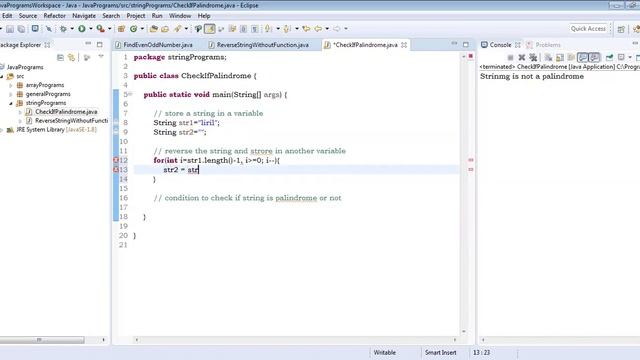The height and width of the screenshot is (360, 640).
Task: Open the Project menu
Action: point(136,16)
